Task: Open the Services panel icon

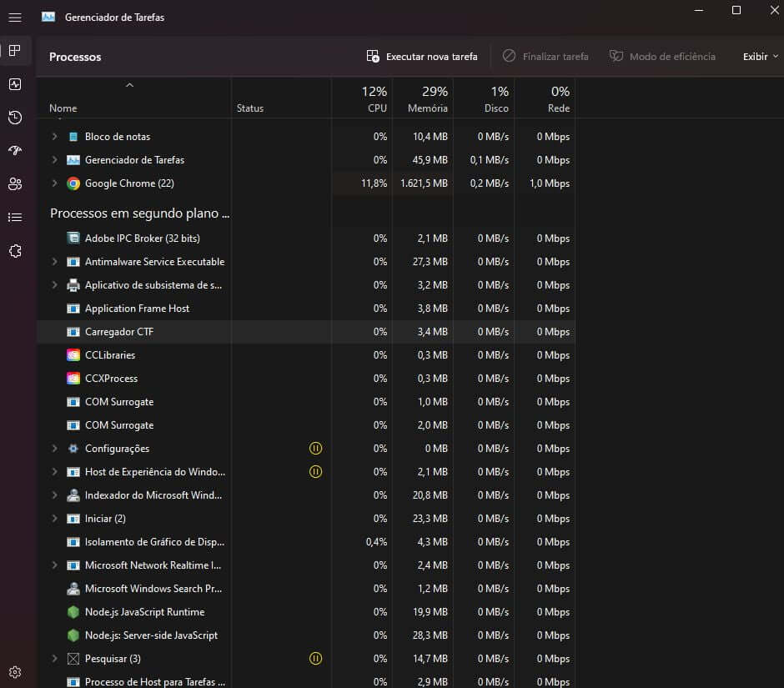Action: (x=15, y=250)
